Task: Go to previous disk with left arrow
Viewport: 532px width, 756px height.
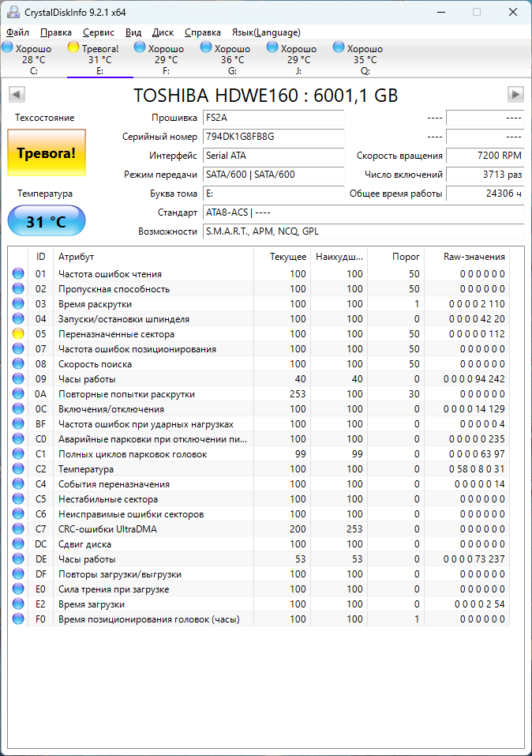Action: (x=17, y=95)
